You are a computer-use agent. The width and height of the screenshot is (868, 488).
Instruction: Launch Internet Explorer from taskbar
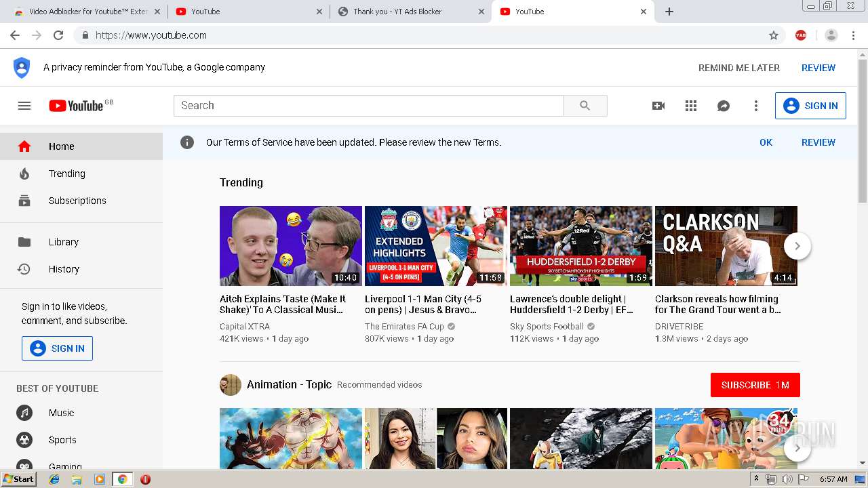click(x=54, y=479)
